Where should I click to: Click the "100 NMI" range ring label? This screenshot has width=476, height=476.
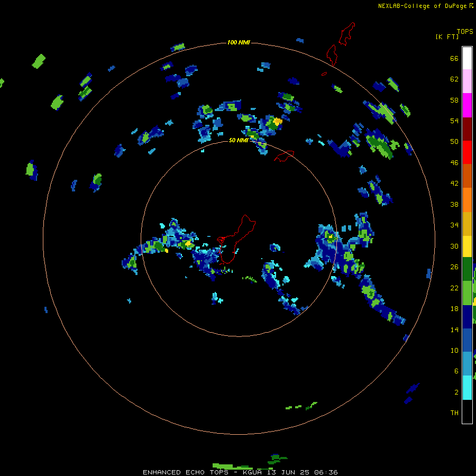[x=239, y=42]
